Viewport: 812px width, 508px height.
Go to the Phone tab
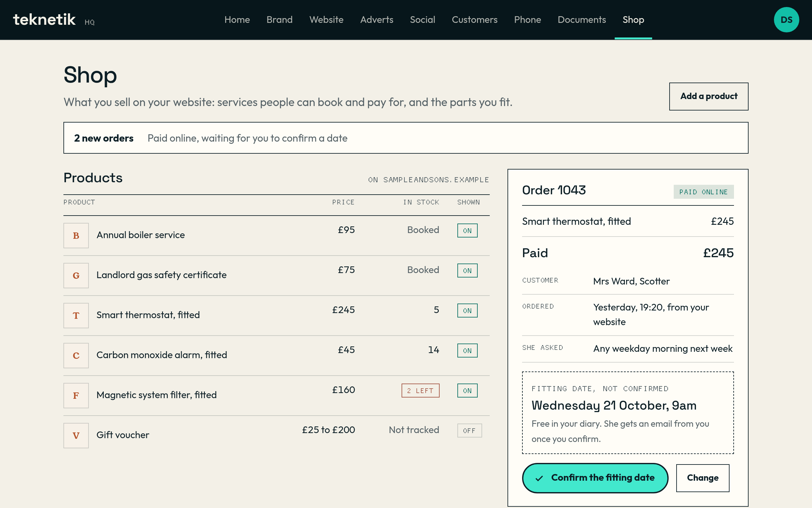click(527, 20)
